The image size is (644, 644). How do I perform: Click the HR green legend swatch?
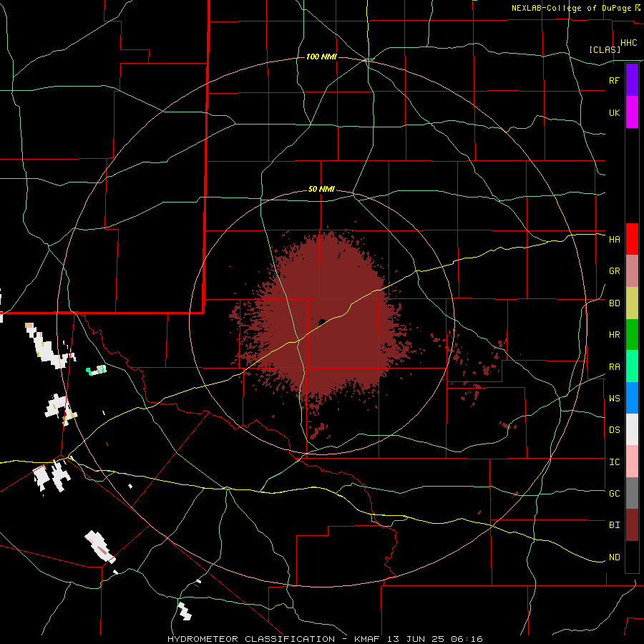pyautogui.click(x=632, y=335)
